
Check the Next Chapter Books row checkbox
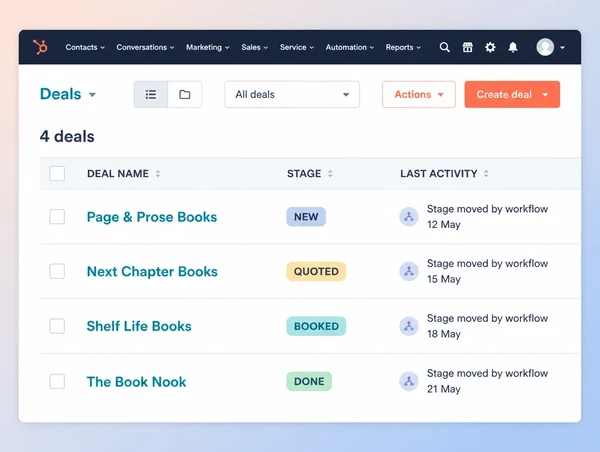[x=57, y=271]
